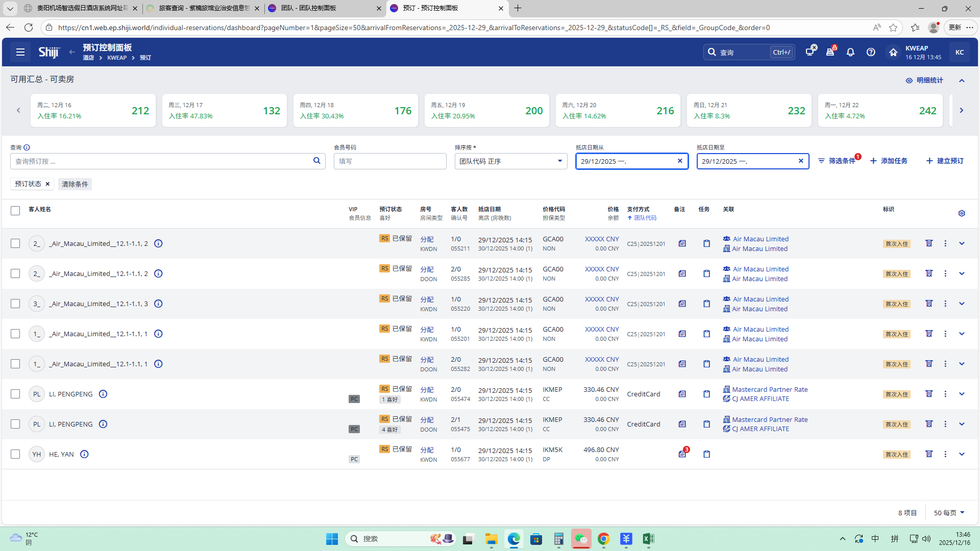The width and height of the screenshot is (980, 551).
Task: Switch to the 团队控制面板 browser tab
Action: [324, 8]
